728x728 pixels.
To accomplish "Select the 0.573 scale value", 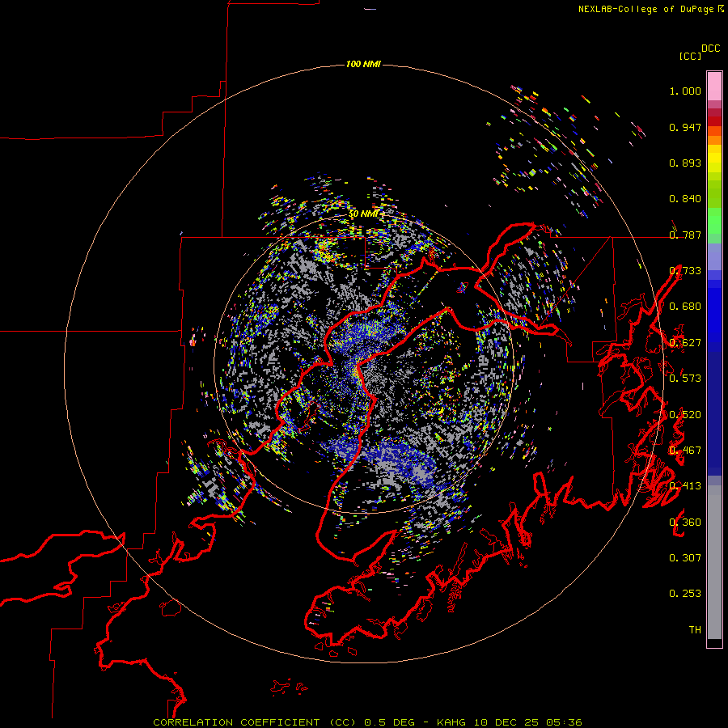I will pyautogui.click(x=685, y=379).
